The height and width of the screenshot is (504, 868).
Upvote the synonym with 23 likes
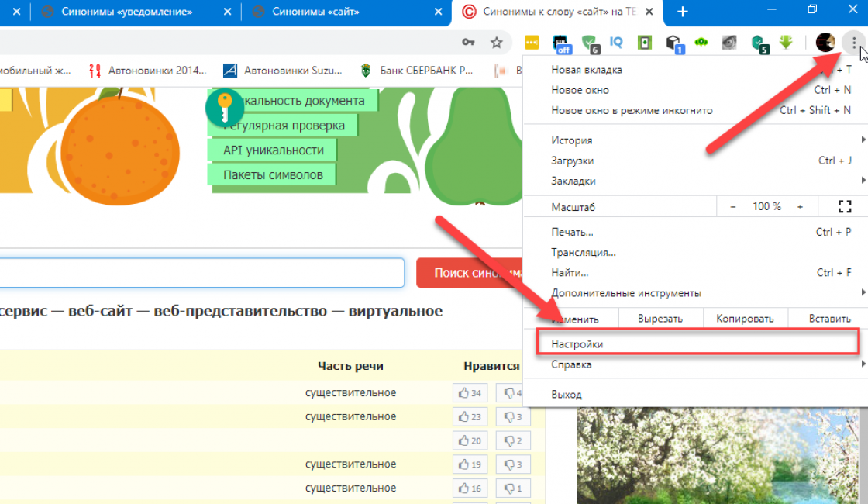pos(469,417)
